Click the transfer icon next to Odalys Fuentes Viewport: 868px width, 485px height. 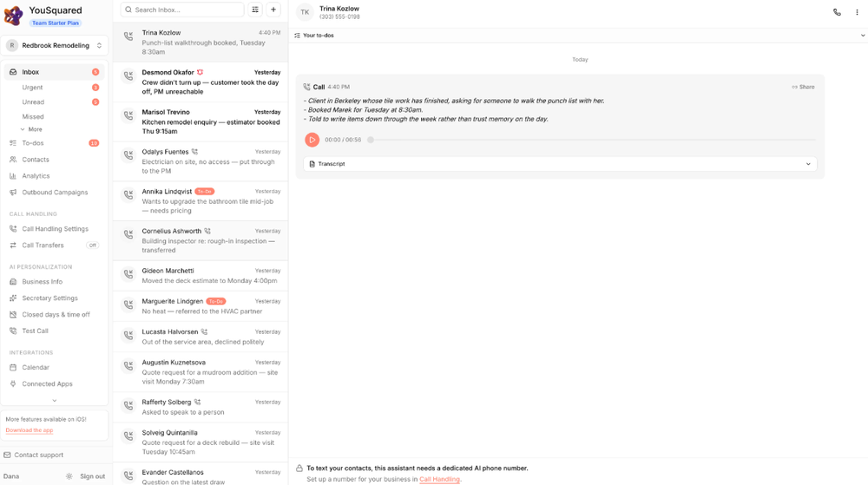point(194,152)
